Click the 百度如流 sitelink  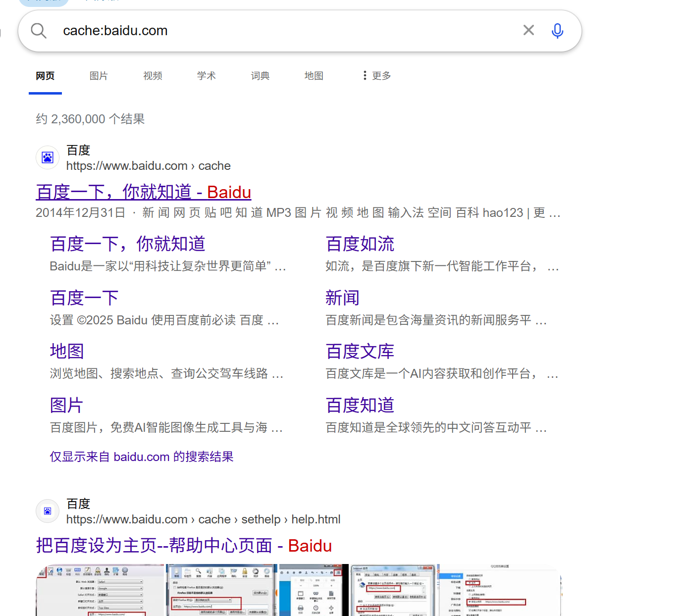coord(360,243)
